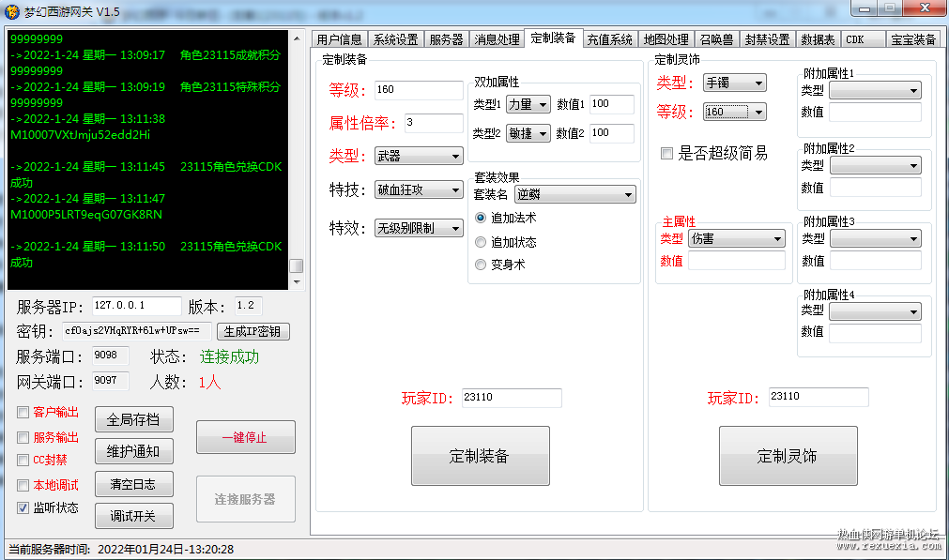Switch to 充值系统 tab
This screenshot has height=560, width=949.
click(x=609, y=39)
